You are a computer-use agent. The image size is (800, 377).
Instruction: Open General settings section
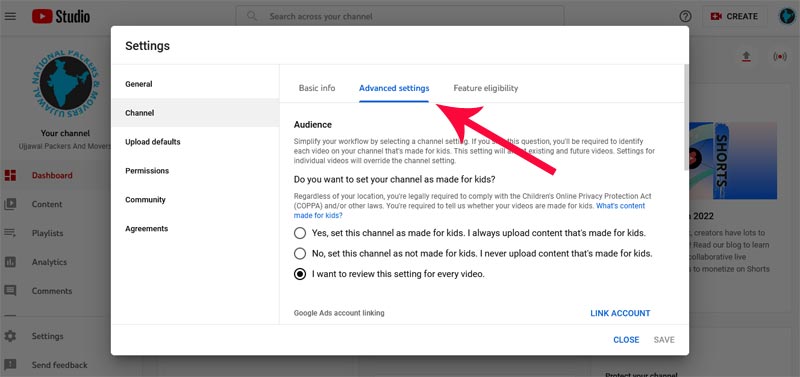[195, 84]
